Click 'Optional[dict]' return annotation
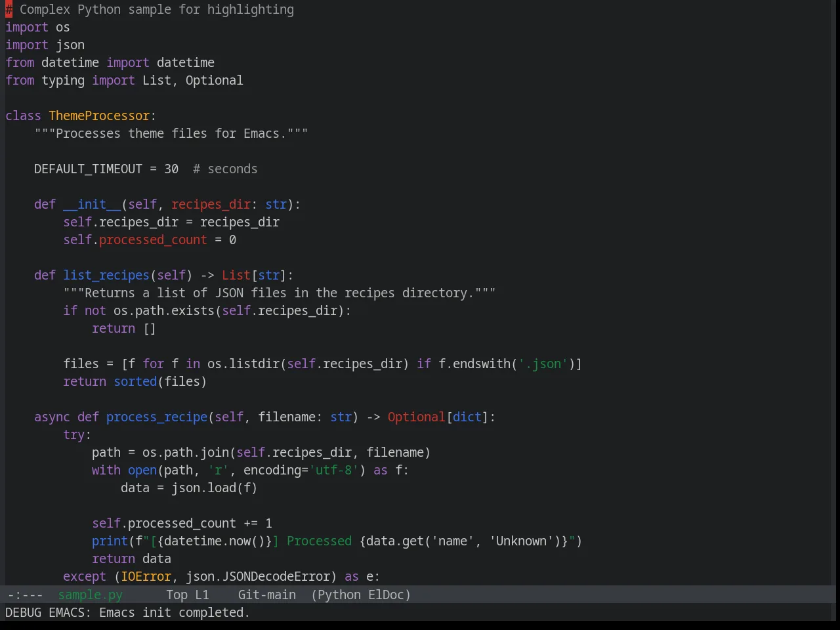This screenshot has width=840, height=630. 438,417
